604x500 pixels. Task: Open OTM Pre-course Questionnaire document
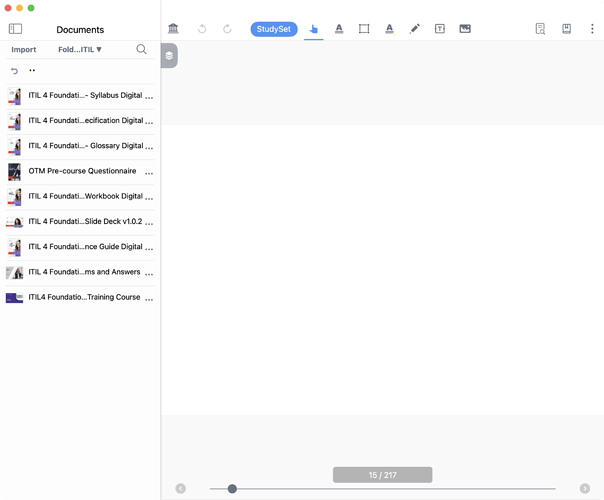coord(82,171)
